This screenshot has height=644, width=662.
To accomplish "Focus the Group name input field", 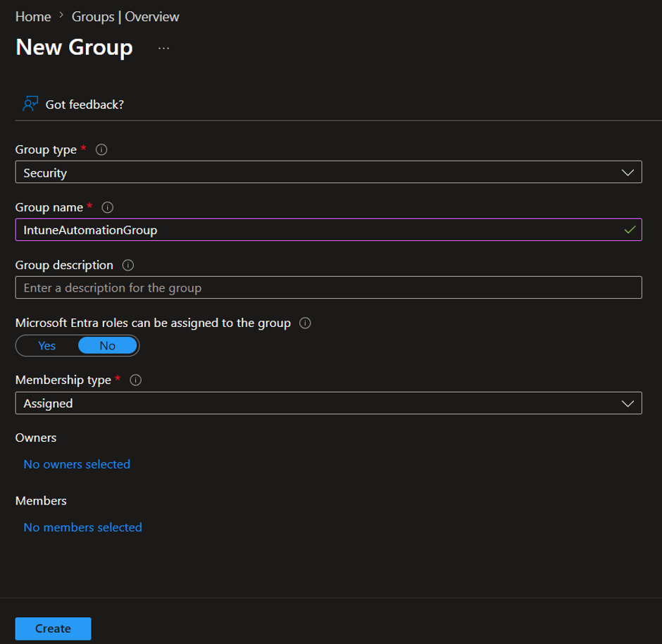I will pyautogui.click(x=328, y=230).
